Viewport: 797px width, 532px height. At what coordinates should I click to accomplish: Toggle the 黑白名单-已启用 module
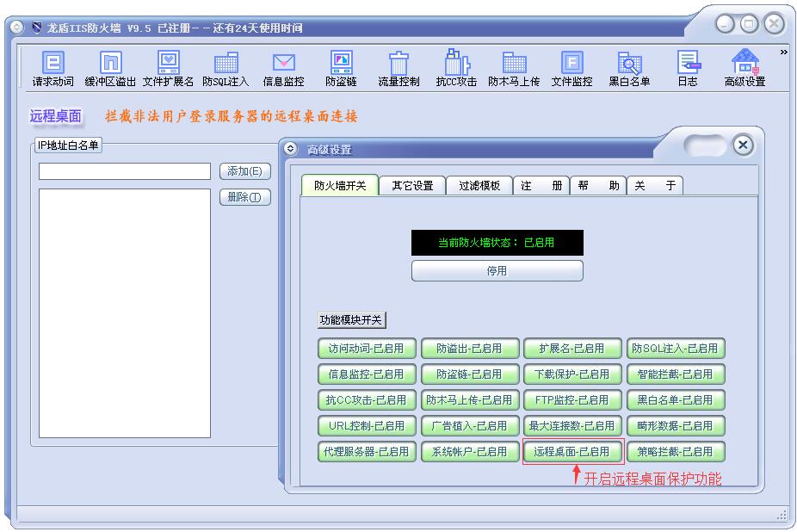click(675, 400)
